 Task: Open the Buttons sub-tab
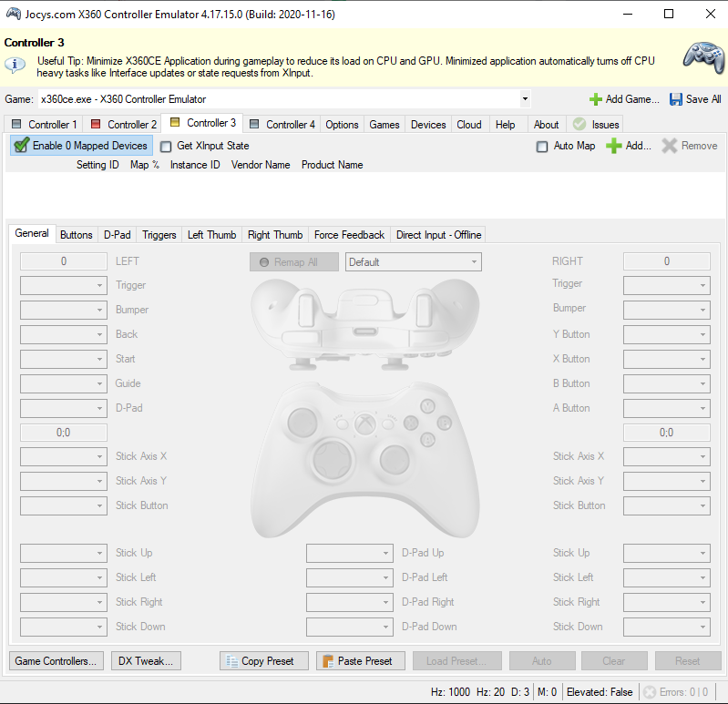point(77,235)
